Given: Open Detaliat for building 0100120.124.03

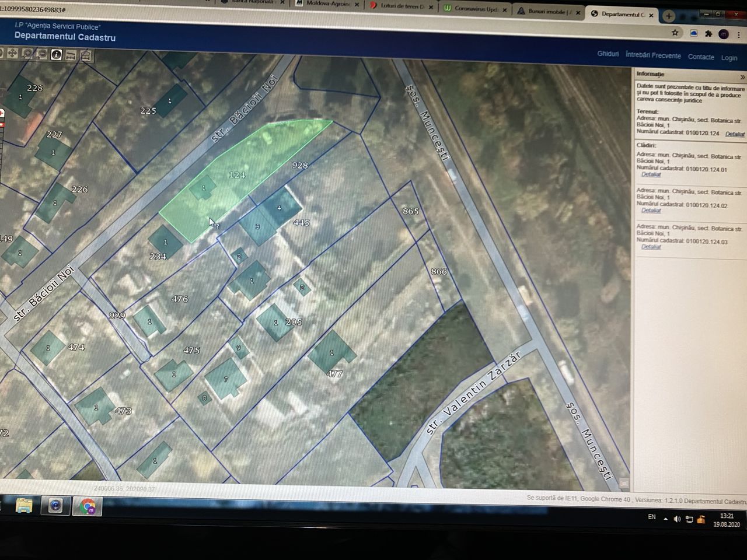Looking at the screenshot, I should 651,247.
